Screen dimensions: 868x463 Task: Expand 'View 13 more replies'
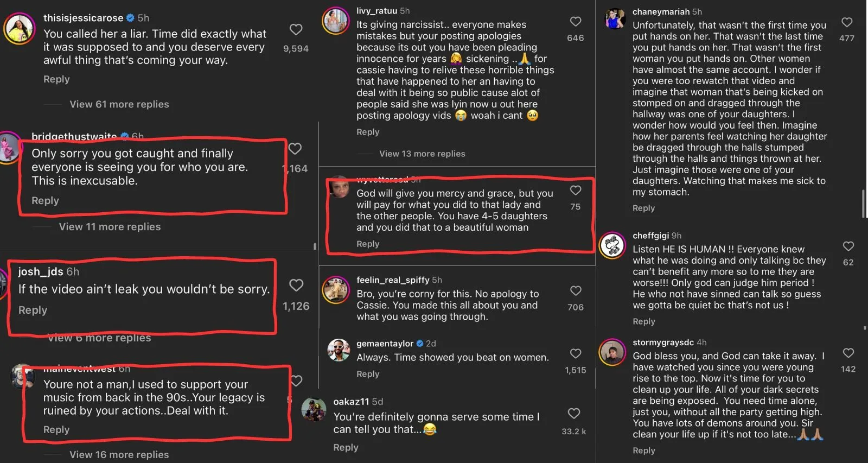422,154
